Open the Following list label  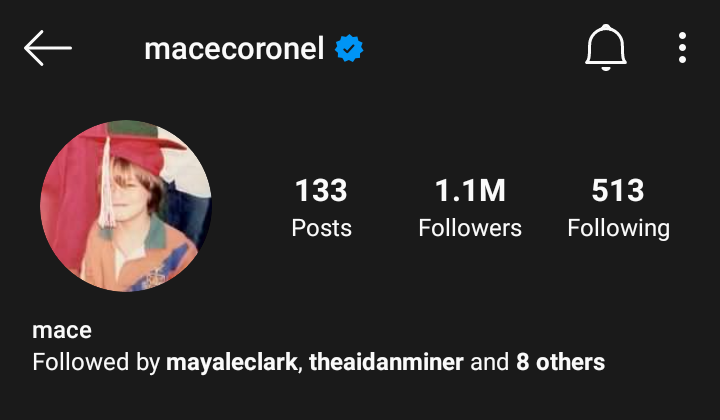pyautogui.click(x=619, y=229)
